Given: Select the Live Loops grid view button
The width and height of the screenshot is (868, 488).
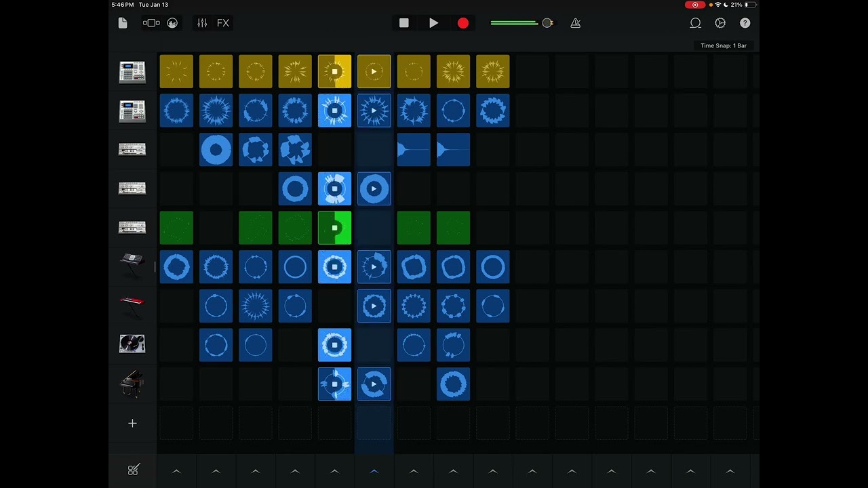Looking at the screenshot, I should coord(172,23).
